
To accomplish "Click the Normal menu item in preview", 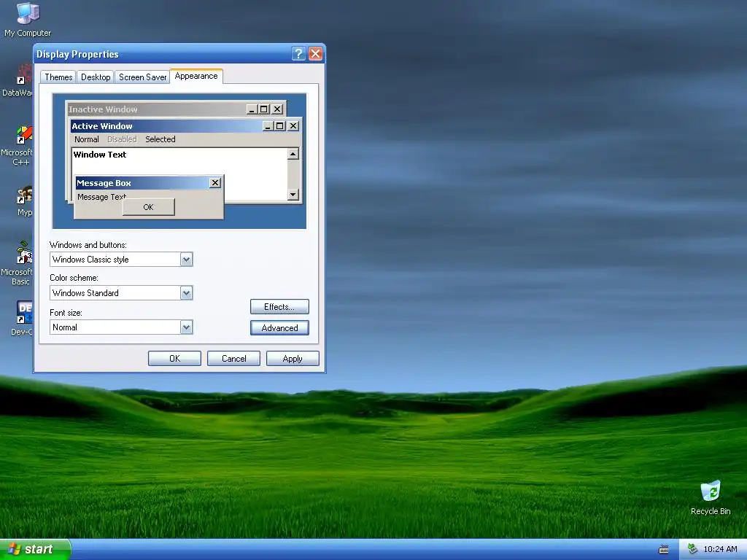I will (x=87, y=139).
